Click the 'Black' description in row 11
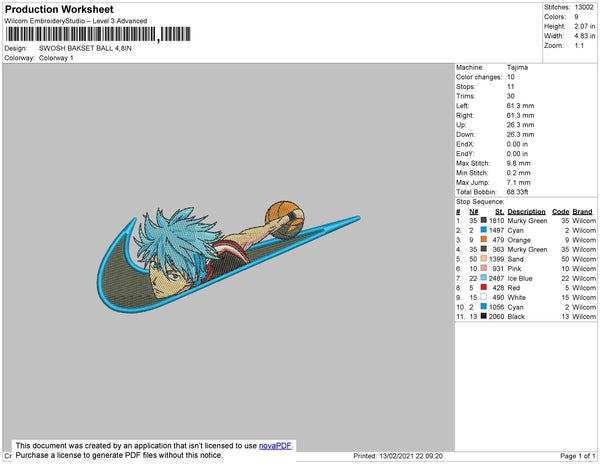Screen dimensions: 600x464 [x=516, y=316]
